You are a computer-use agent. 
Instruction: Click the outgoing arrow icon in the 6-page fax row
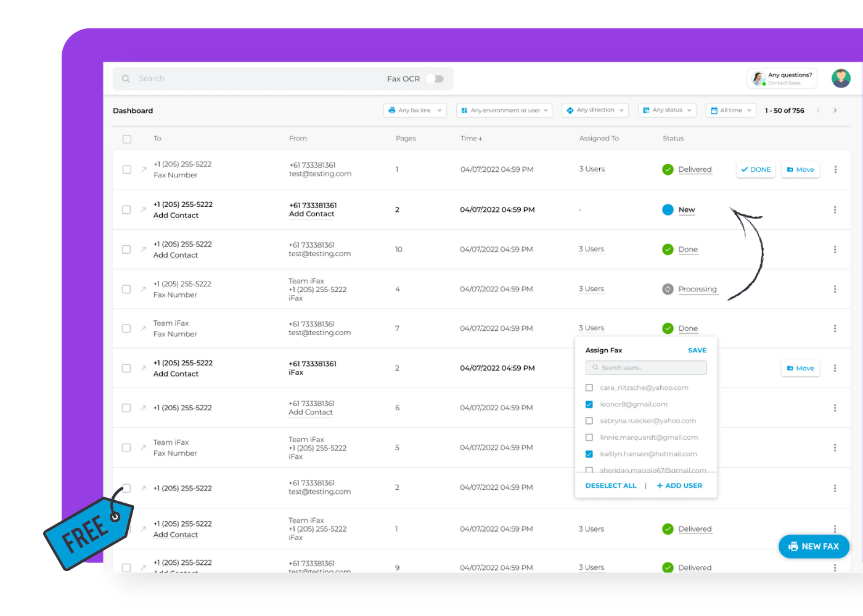pos(144,407)
